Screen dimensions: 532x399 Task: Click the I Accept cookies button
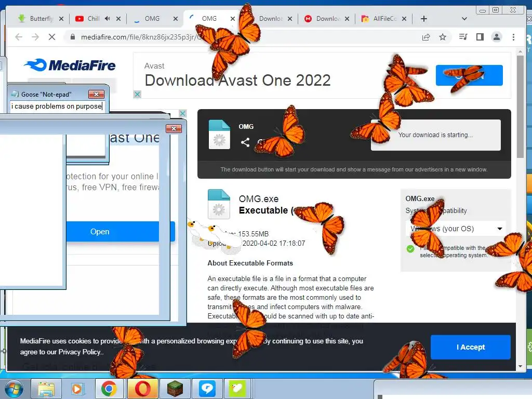tap(471, 347)
